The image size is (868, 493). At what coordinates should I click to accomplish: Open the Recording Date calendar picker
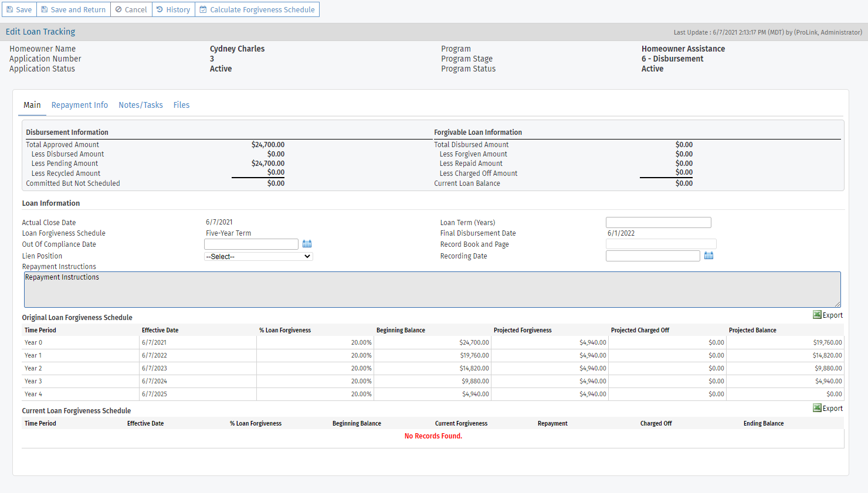708,256
